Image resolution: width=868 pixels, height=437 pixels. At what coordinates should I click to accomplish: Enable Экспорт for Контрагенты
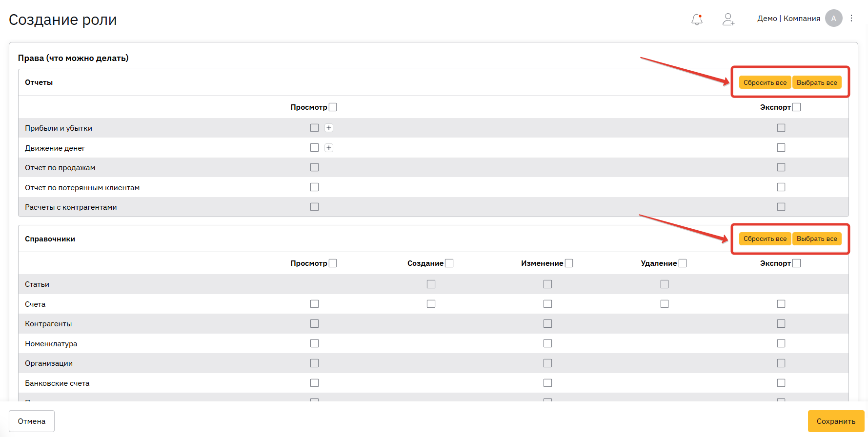tap(781, 324)
